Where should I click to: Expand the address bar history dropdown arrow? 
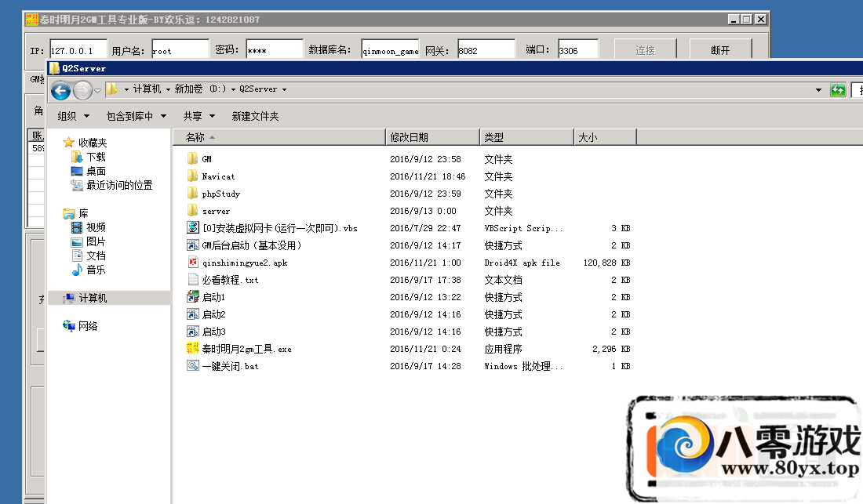click(818, 89)
